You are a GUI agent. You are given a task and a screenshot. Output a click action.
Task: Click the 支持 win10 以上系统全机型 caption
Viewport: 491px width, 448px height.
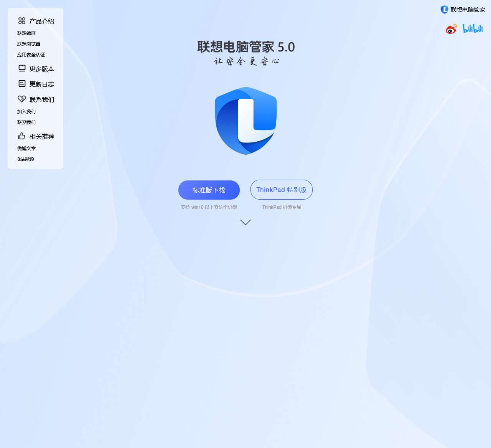[x=209, y=207]
